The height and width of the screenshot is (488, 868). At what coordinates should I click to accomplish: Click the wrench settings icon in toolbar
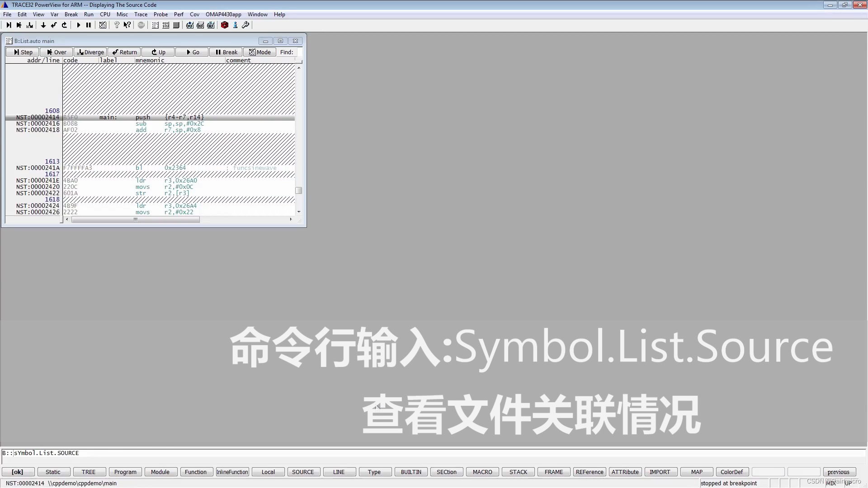pos(245,25)
